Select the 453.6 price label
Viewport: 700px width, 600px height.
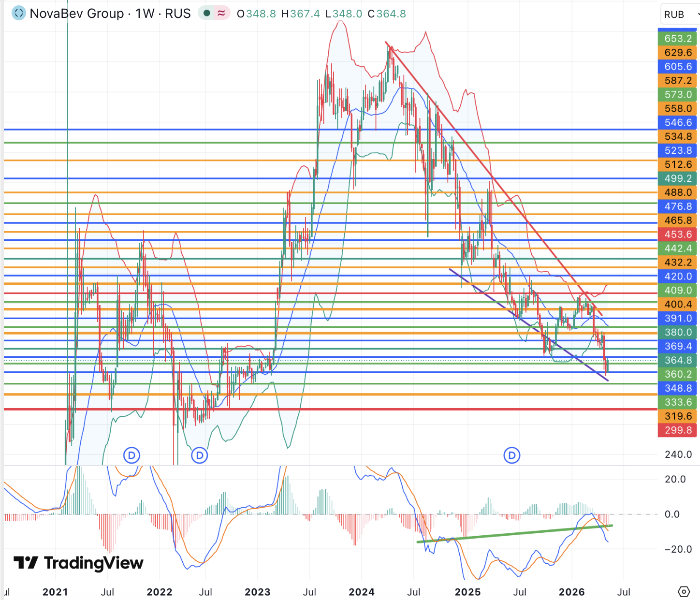(x=677, y=234)
